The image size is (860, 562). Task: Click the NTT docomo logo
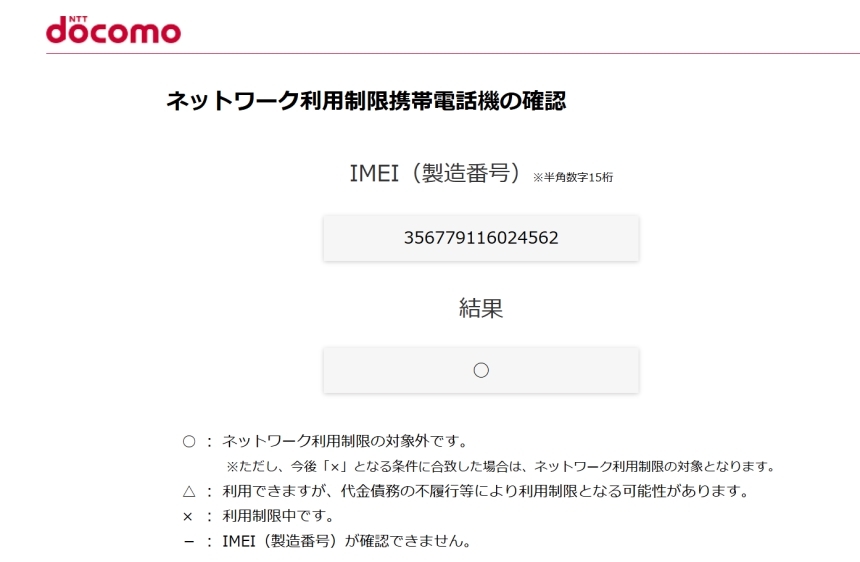(114, 30)
